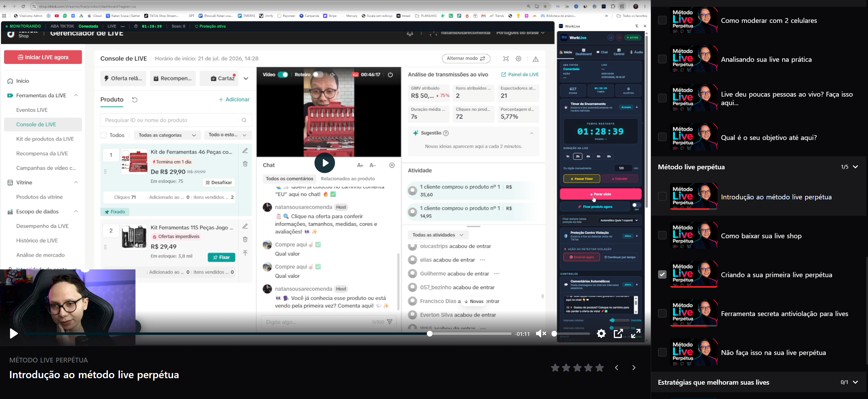Click the Alternar modo button
The width and height of the screenshot is (868, 399).
pos(466,58)
